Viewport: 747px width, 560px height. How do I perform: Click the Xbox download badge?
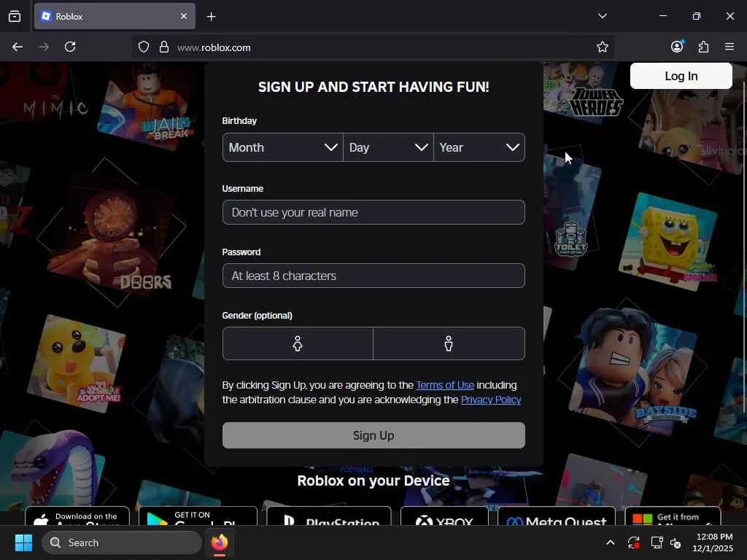coord(444,517)
